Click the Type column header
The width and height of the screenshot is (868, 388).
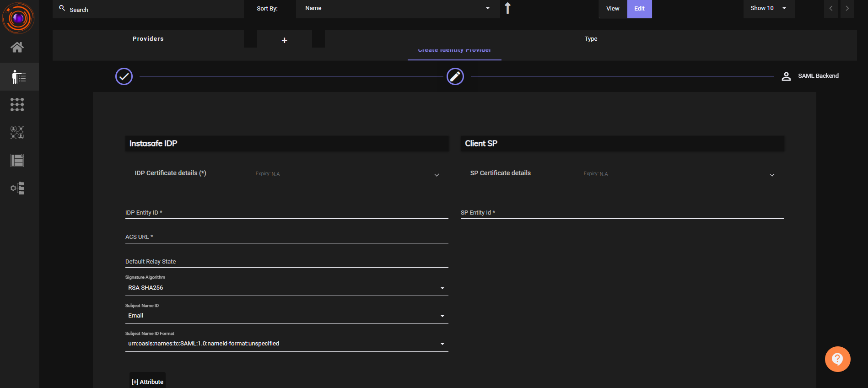591,39
